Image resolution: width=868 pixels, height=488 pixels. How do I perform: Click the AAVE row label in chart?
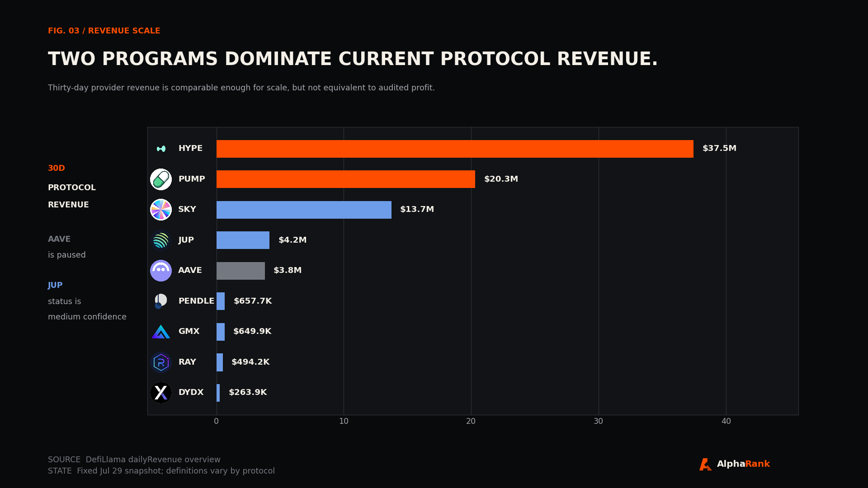pyautogui.click(x=190, y=270)
